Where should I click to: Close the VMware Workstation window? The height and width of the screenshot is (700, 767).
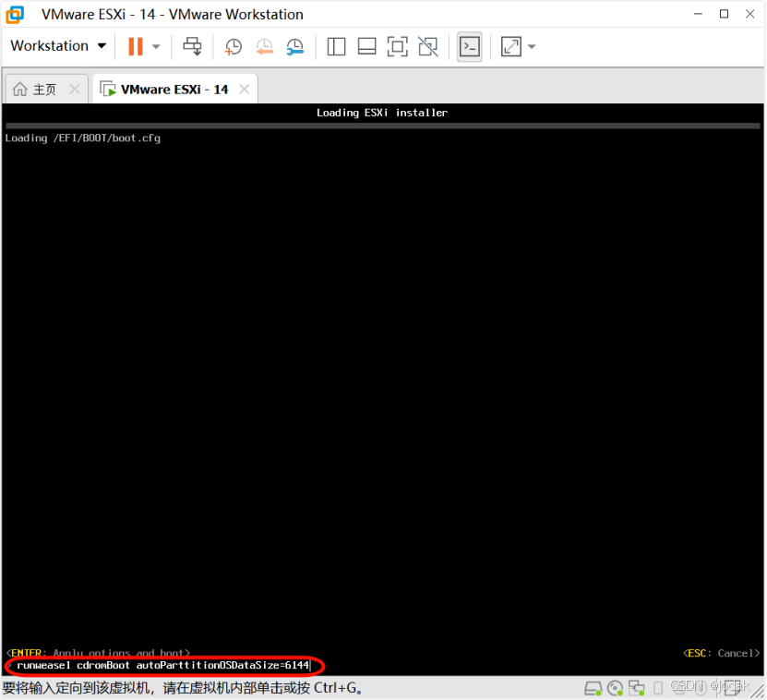(749, 14)
